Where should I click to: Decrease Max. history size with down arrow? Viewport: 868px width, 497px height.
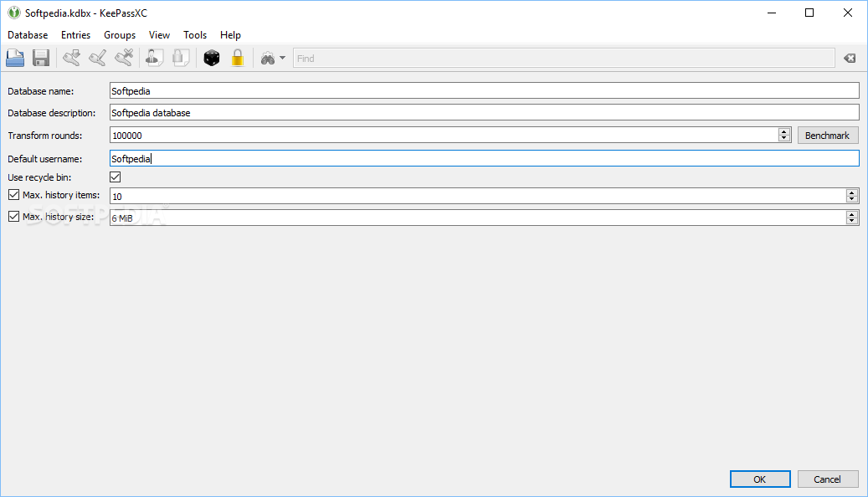852,221
